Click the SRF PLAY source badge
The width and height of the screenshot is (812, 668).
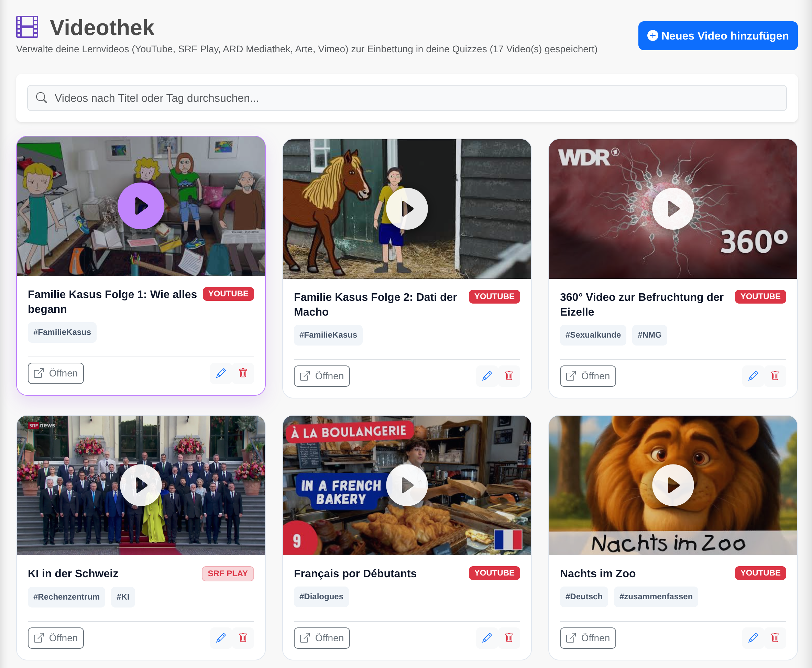(x=228, y=573)
